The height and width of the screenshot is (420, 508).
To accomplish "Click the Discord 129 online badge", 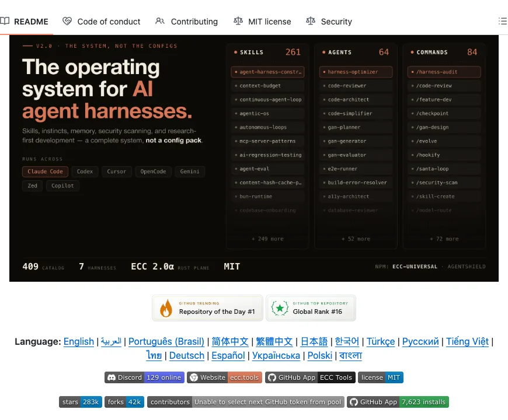I will click(x=144, y=377).
